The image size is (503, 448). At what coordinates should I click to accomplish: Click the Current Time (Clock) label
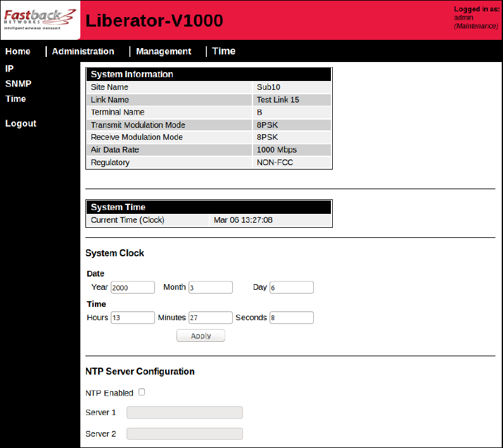[x=127, y=220]
